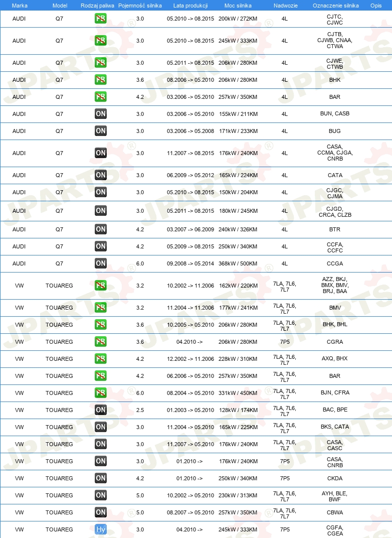Click the Opis column header

(x=376, y=6)
